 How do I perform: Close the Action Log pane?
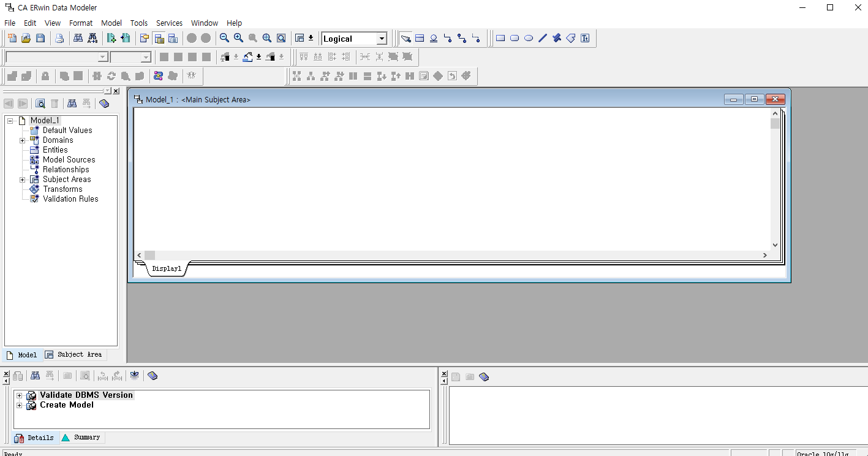pyautogui.click(x=6, y=373)
